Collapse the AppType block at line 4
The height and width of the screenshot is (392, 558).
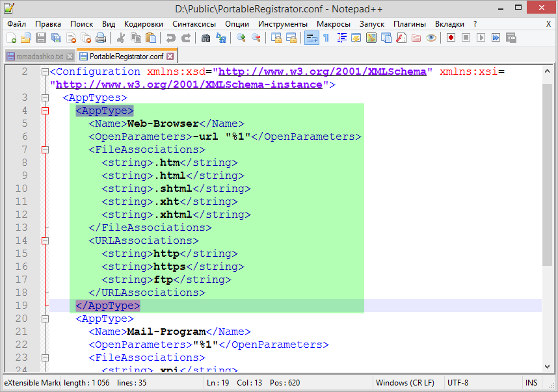[45, 111]
